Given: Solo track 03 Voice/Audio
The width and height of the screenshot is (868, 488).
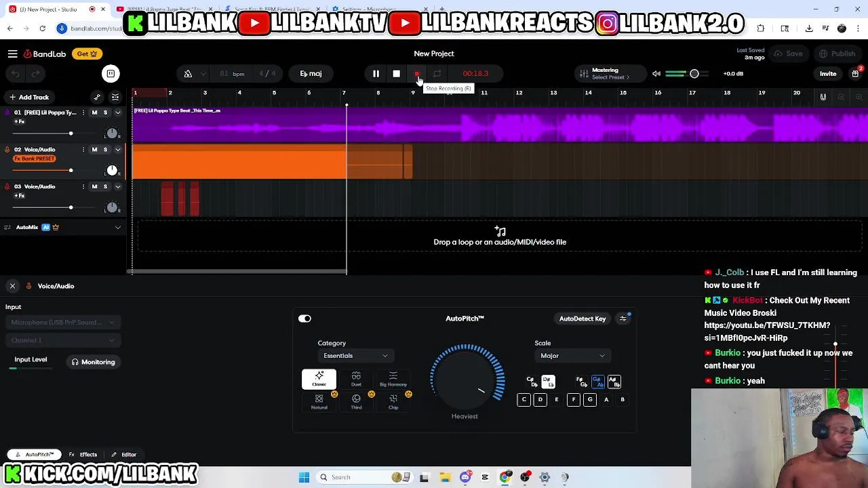Looking at the screenshot, I should [x=105, y=186].
